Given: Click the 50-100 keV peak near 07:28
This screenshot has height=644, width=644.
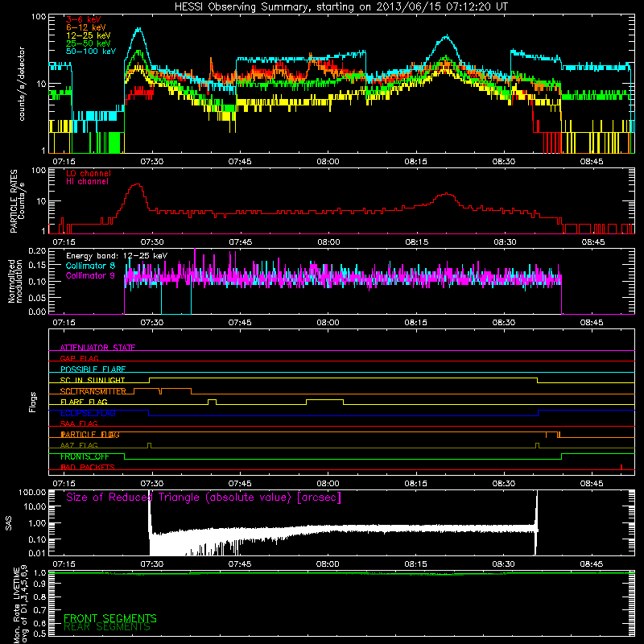Looking at the screenshot, I should pyautogui.click(x=138, y=29).
